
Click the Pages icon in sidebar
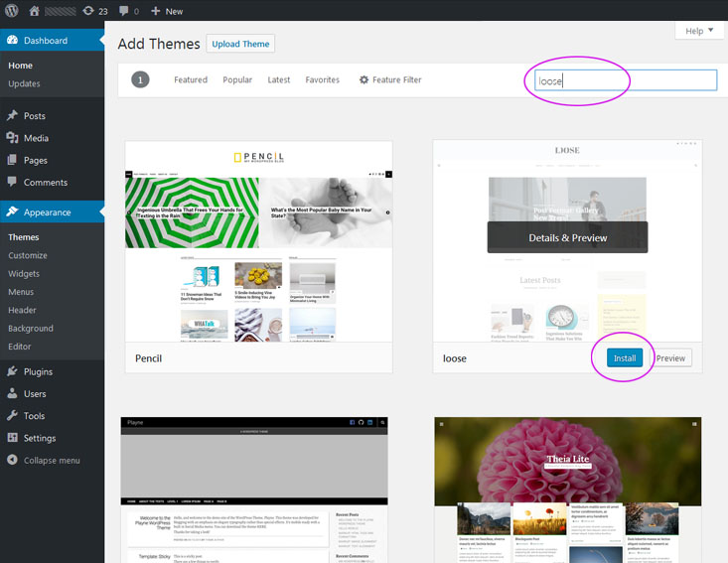(13, 160)
